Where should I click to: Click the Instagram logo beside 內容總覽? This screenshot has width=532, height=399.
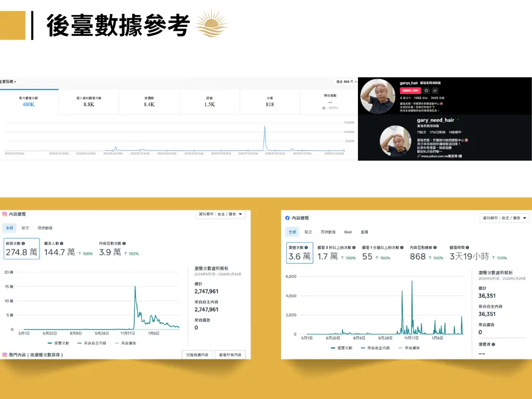coord(5,214)
